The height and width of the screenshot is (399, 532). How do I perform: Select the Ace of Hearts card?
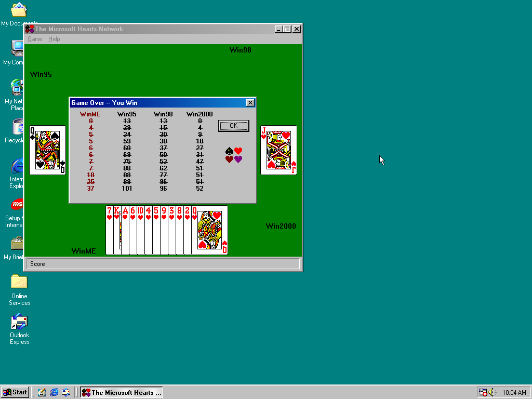pyautogui.click(x=125, y=230)
